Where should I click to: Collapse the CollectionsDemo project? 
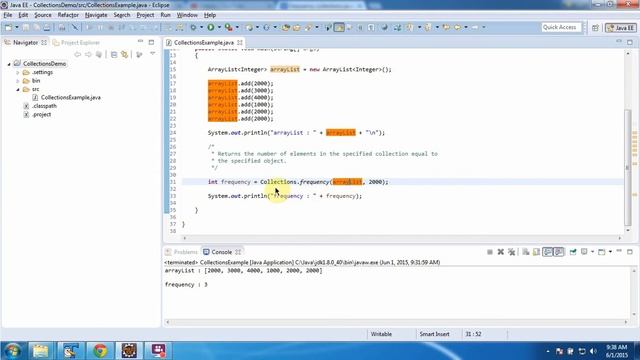coord(9,64)
